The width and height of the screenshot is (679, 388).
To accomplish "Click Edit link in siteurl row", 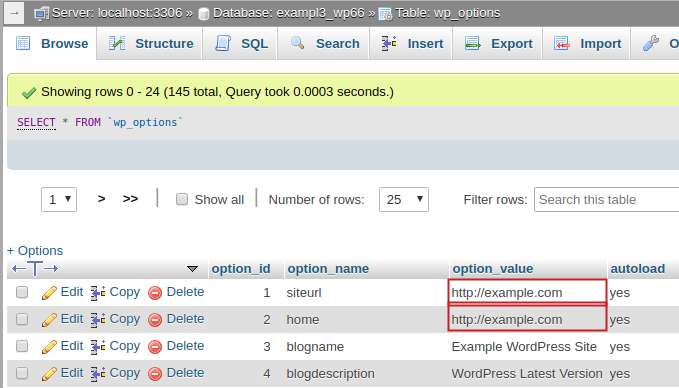I will coord(71,292).
